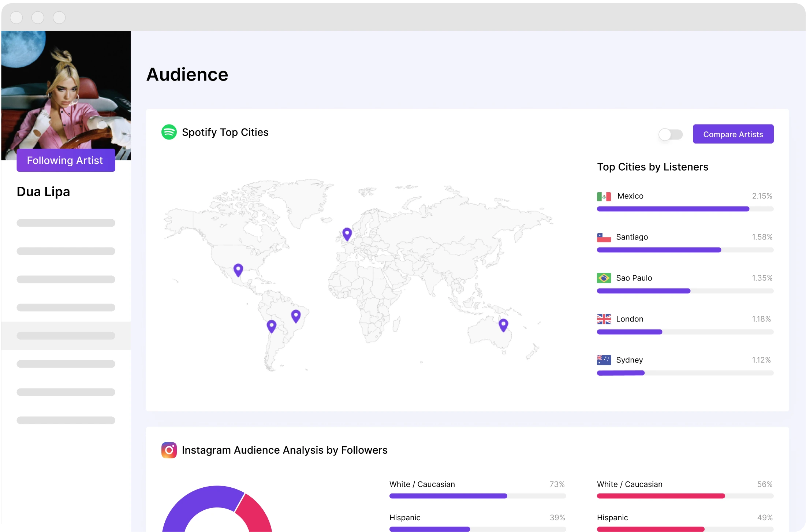Screen dimensions: 806x532
Task: Select the first sidebar menu placeholder
Action: coord(66,223)
